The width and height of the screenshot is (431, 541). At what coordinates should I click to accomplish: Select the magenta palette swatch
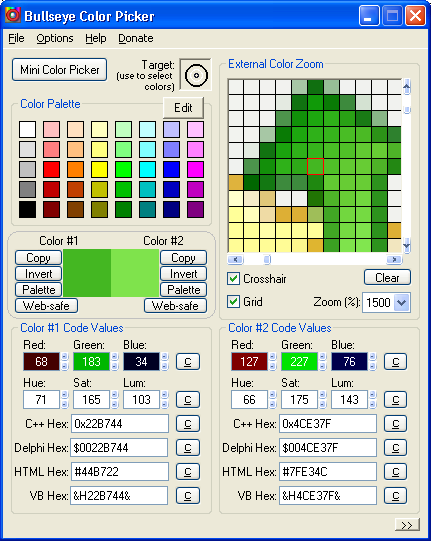[x=195, y=169]
